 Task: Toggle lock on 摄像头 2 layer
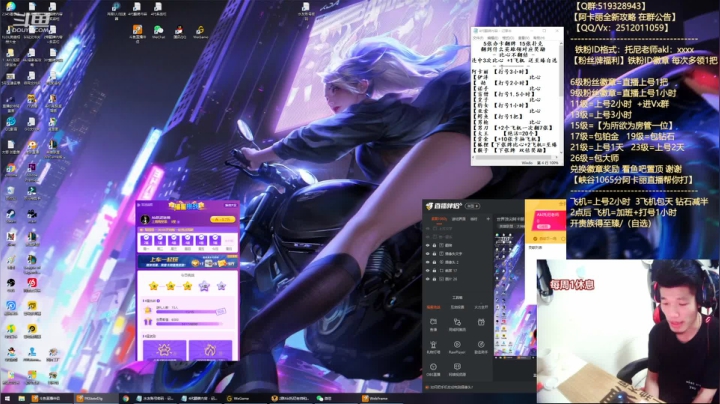click(x=434, y=262)
